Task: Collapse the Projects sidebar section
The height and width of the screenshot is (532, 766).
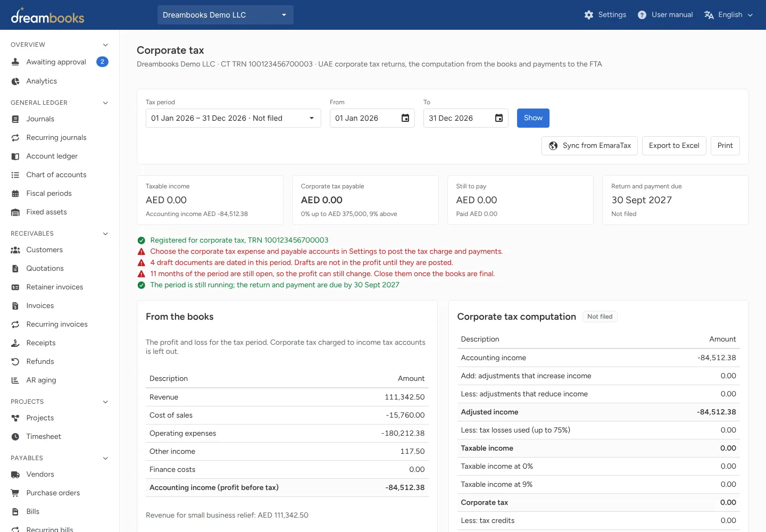Action: 105,402
